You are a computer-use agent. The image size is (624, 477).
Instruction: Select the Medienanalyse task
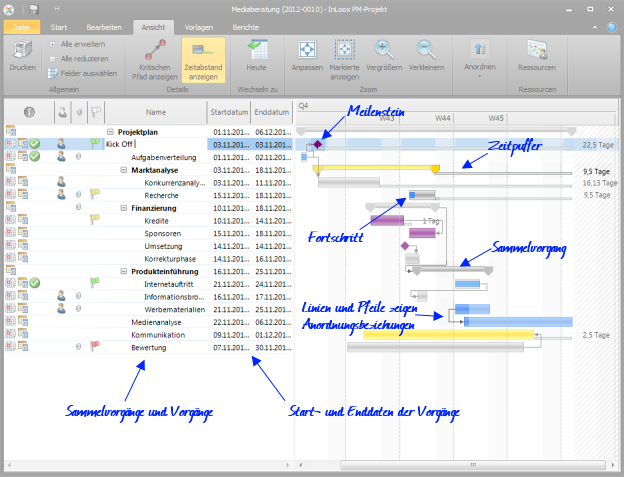point(156,322)
